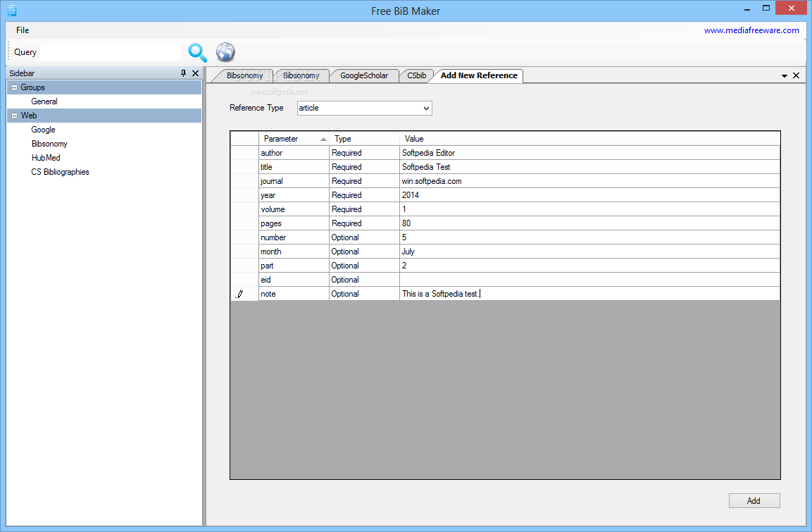Click the 'Softpedia Test' value cell
812x532 pixels.
coord(590,167)
